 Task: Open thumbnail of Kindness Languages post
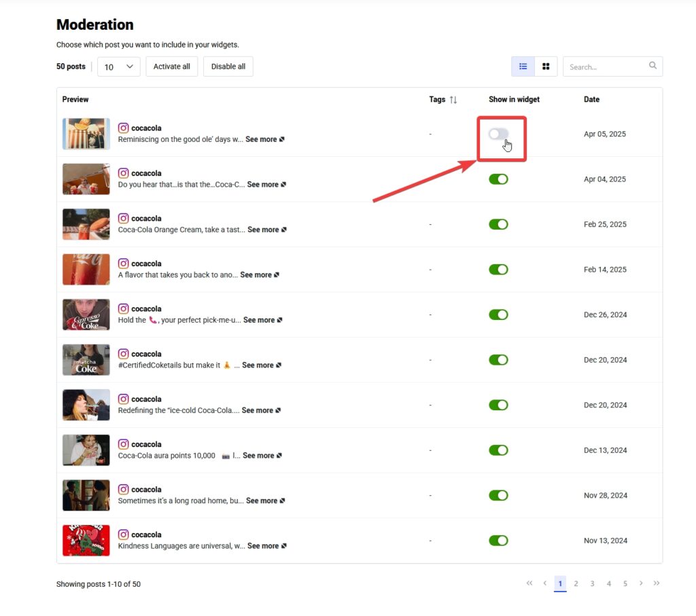(86, 541)
